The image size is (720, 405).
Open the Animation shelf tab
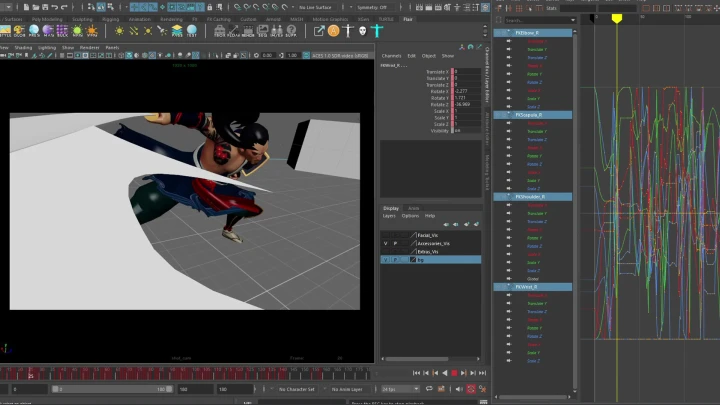point(140,19)
